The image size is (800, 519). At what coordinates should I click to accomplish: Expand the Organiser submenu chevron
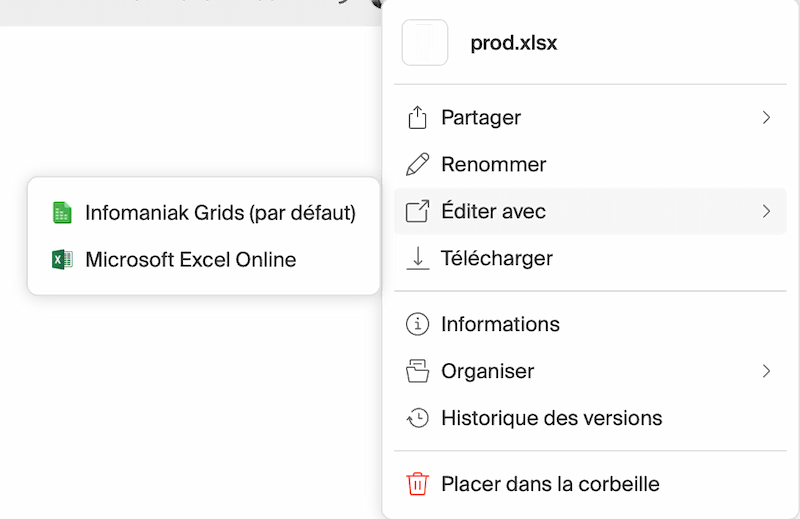(x=766, y=371)
